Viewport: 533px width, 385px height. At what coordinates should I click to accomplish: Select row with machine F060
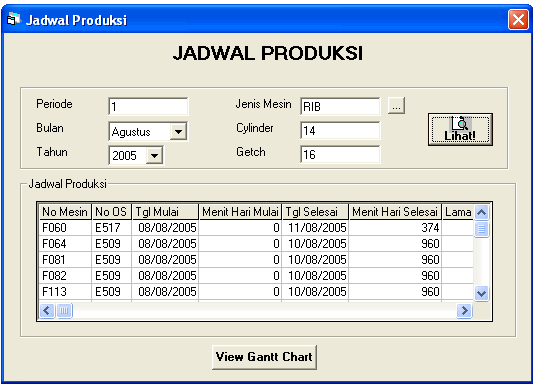click(x=256, y=228)
